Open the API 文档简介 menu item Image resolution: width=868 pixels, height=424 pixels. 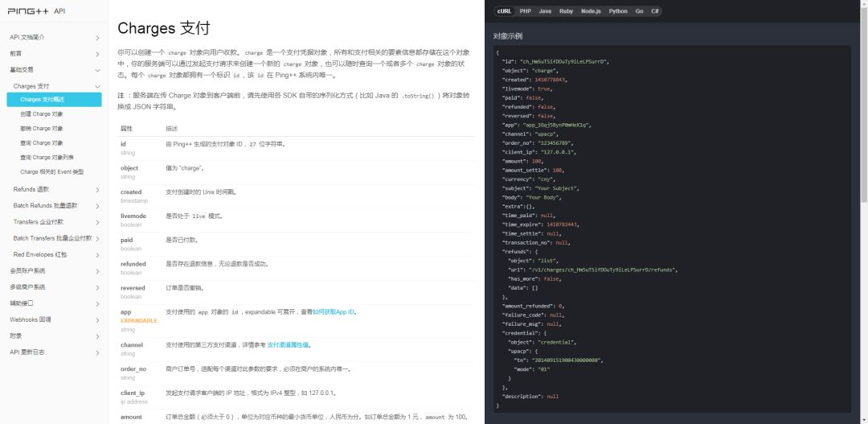27,38
